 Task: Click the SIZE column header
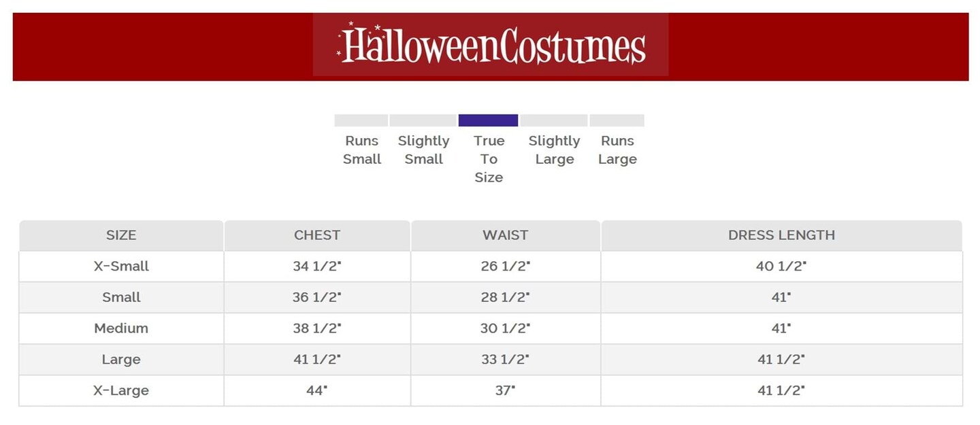(121, 235)
